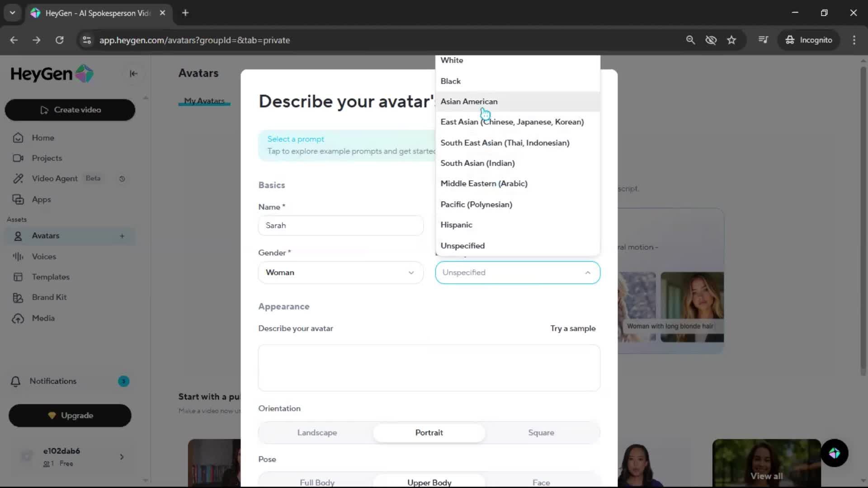Choose Square orientation option
This screenshot has height=488, width=868.
click(541, 433)
